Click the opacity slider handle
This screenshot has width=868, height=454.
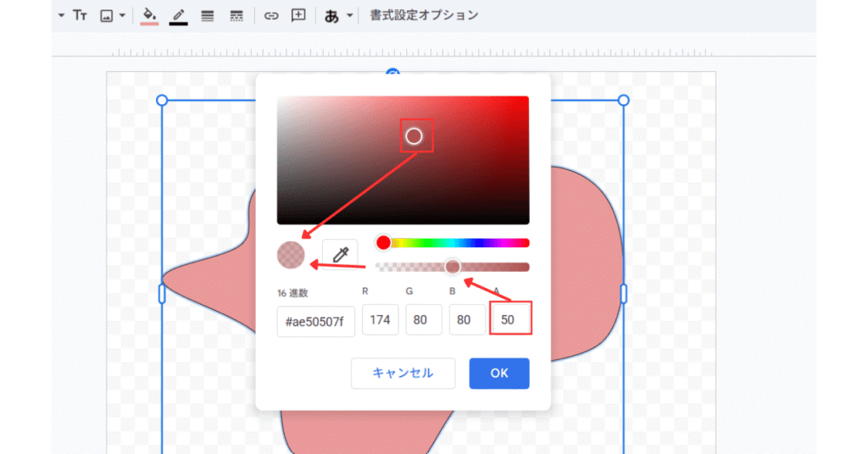(453, 267)
